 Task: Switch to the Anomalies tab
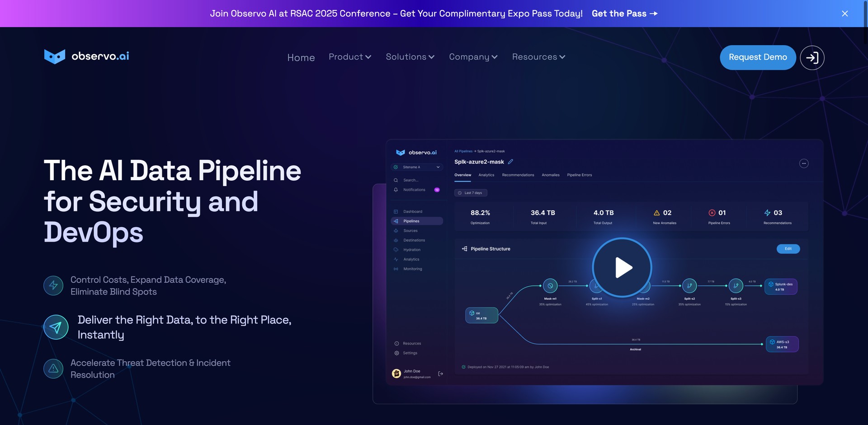(x=551, y=175)
